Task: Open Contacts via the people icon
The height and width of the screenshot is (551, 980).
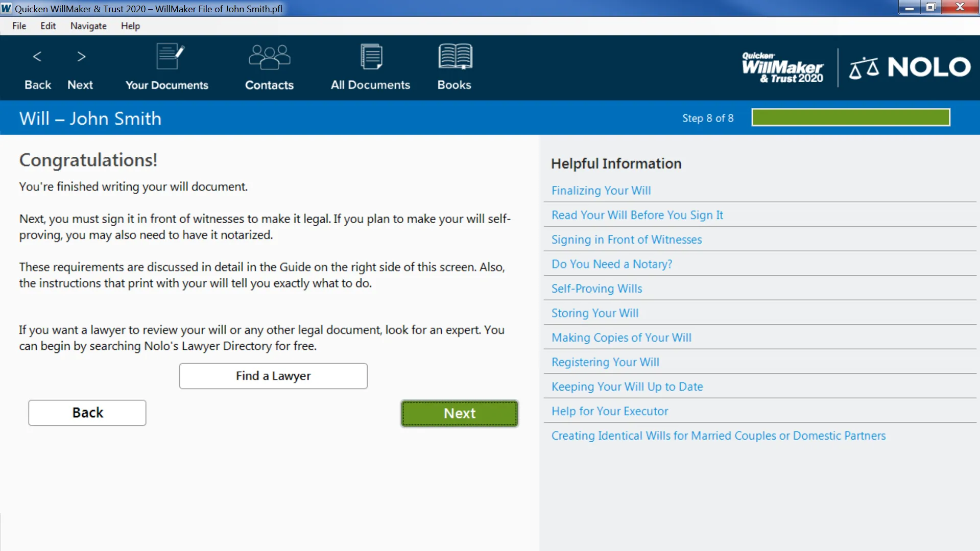Action: coord(269,57)
